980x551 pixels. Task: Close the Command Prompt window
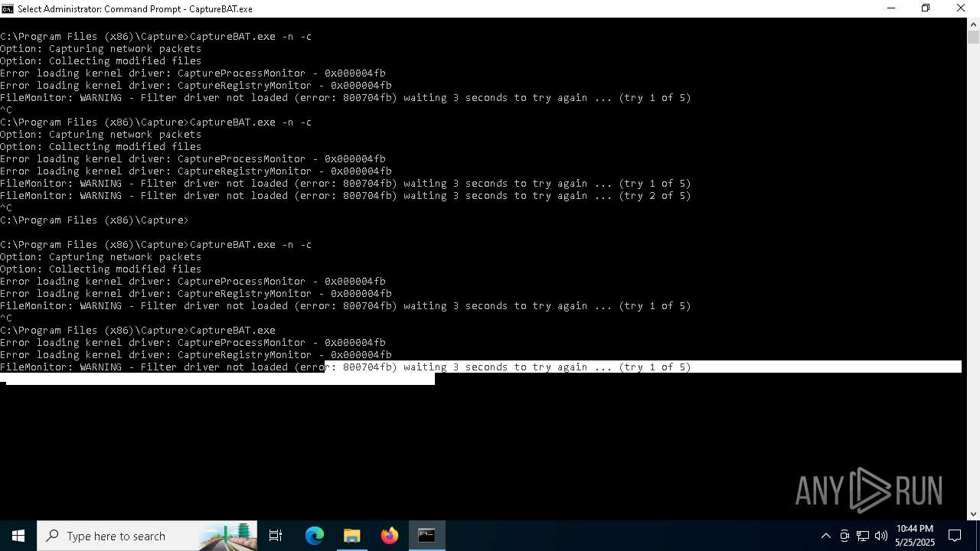(961, 8)
